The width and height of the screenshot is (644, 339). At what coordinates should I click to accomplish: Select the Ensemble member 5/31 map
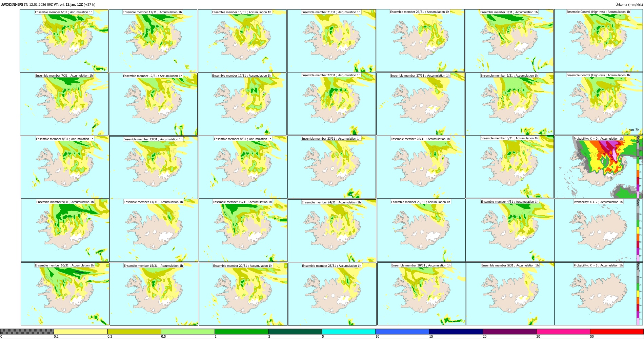[x=510, y=294]
